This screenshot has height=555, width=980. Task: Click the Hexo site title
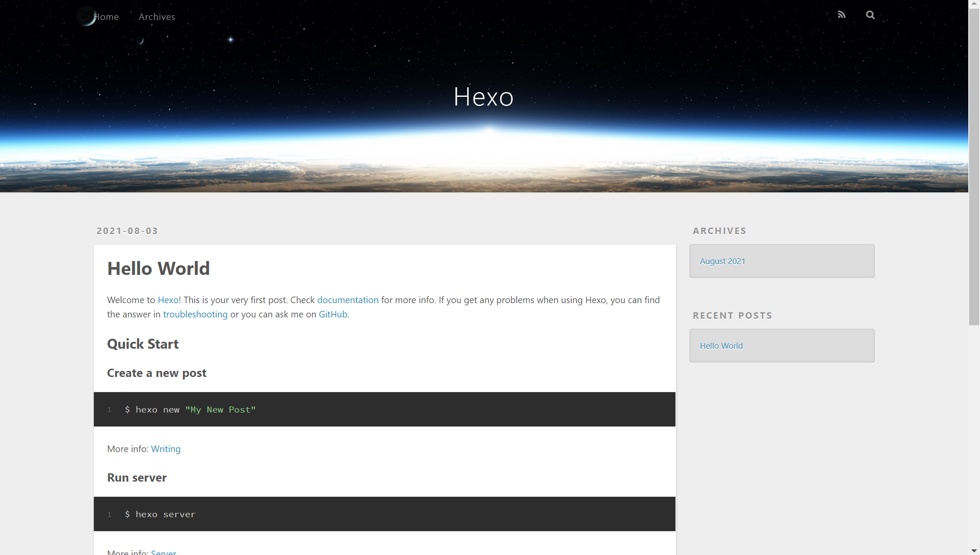point(483,96)
